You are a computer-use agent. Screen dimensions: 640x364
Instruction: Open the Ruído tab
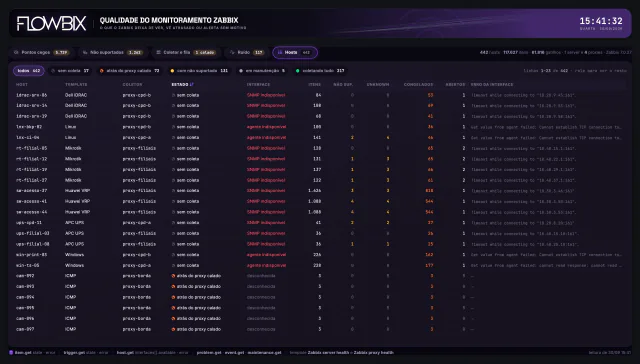[247, 52]
